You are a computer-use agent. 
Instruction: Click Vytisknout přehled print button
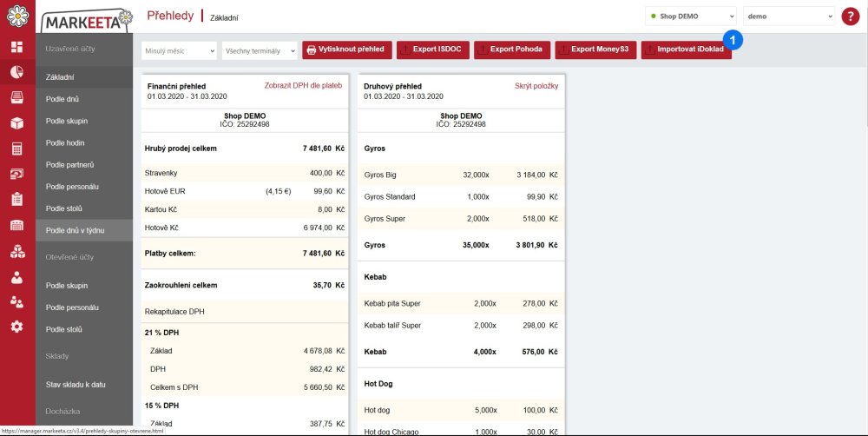(347, 50)
